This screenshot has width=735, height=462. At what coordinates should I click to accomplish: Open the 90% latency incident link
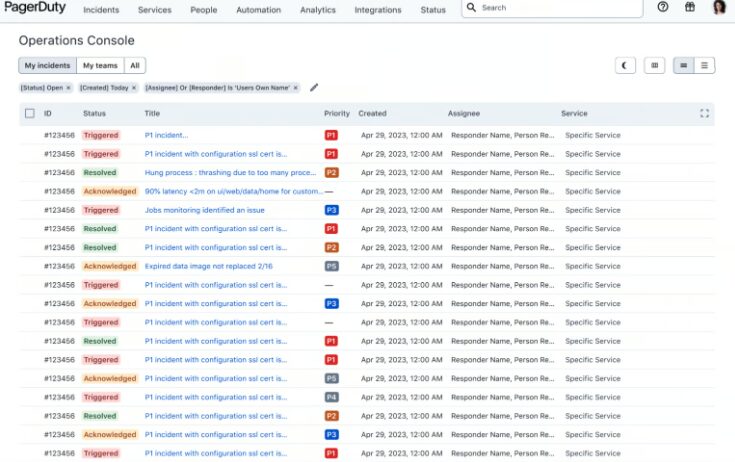(233, 191)
